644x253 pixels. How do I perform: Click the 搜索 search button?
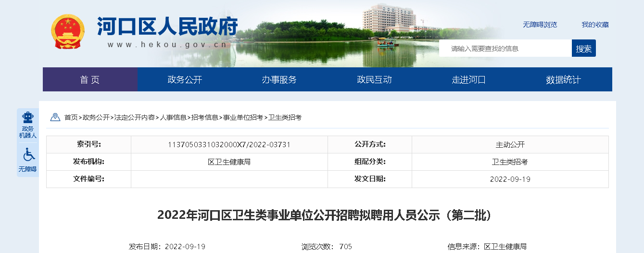coord(583,49)
